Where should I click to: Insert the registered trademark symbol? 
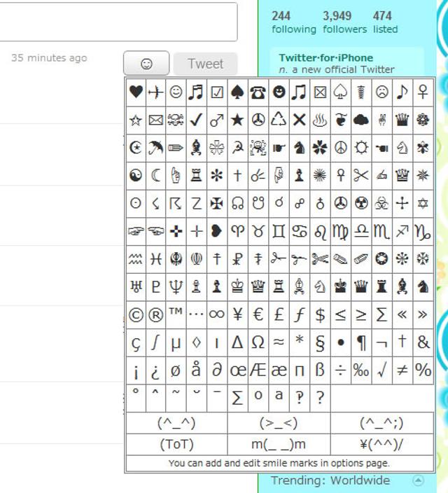pyautogui.click(x=156, y=314)
